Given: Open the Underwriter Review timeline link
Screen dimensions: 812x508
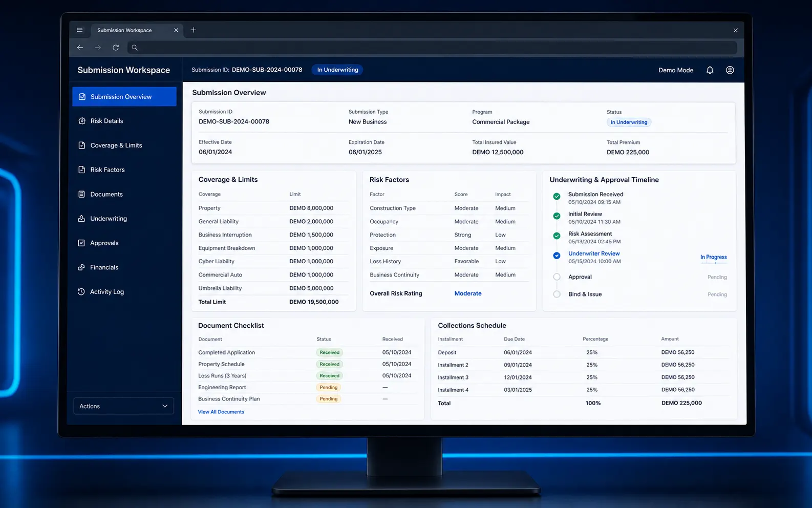Looking at the screenshot, I should pos(594,253).
